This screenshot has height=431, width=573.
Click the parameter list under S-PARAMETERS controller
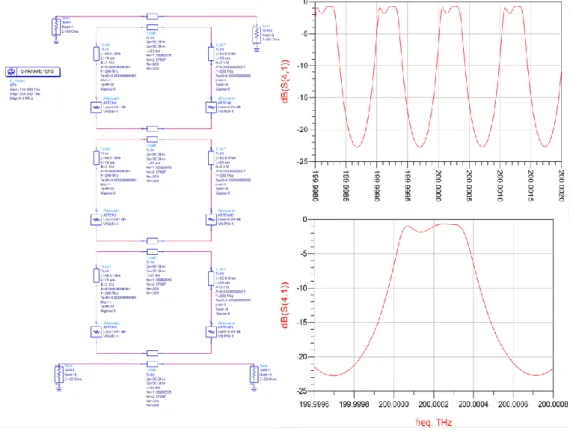click(24, 90)
